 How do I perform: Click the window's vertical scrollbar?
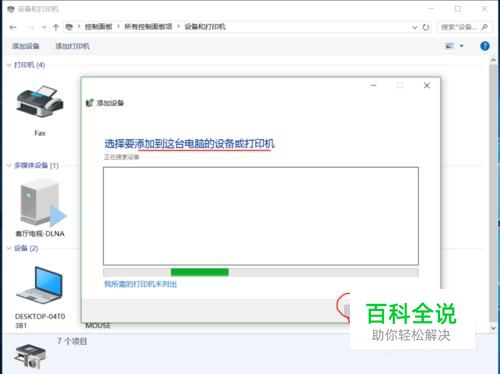point(493,193)
